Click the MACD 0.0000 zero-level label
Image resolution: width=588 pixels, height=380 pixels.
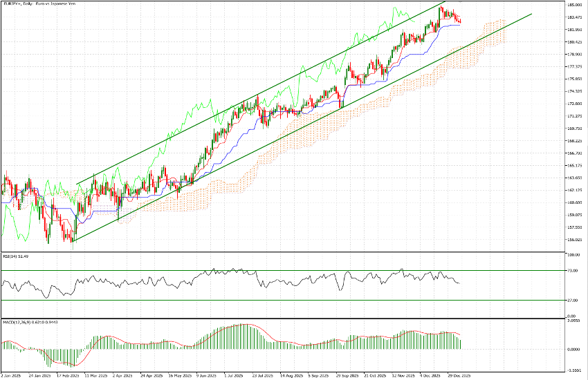[573, 349]
